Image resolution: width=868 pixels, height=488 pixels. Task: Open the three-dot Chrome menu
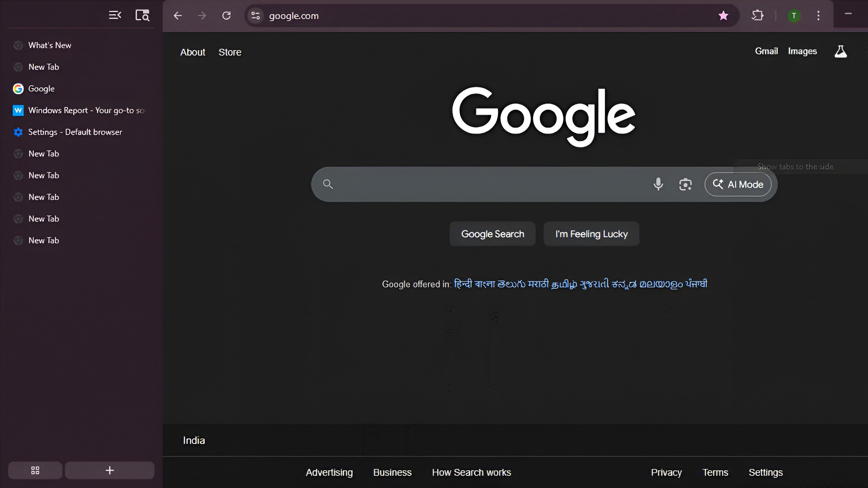point(818,16)
